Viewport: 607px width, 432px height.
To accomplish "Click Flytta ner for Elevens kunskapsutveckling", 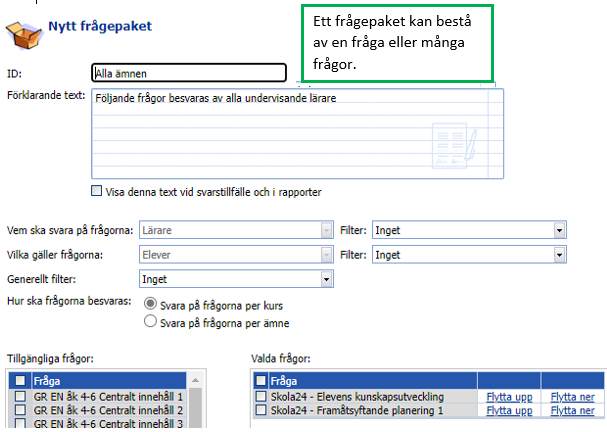I will point(572,397).
